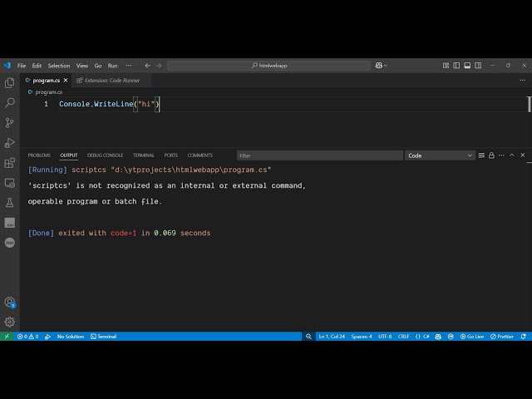
Task: Click the Remote window status bar indicator
Action: (7, 336)
